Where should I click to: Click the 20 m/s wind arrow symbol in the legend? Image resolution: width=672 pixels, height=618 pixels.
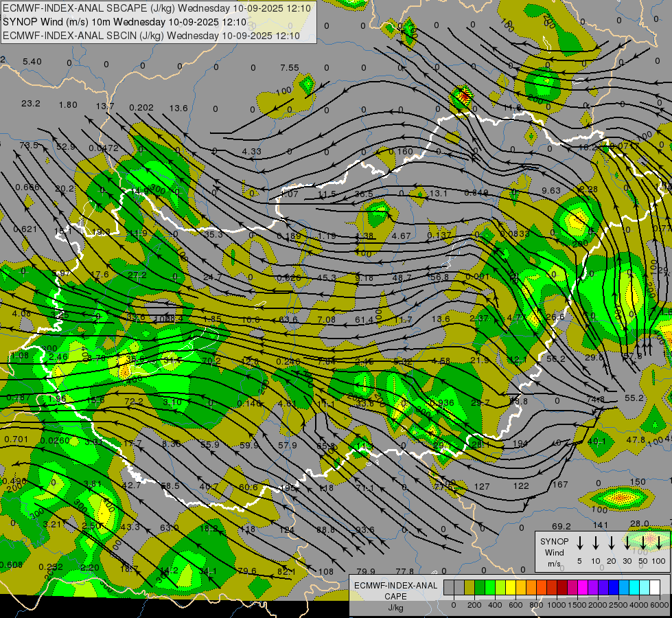click(611, 542)
